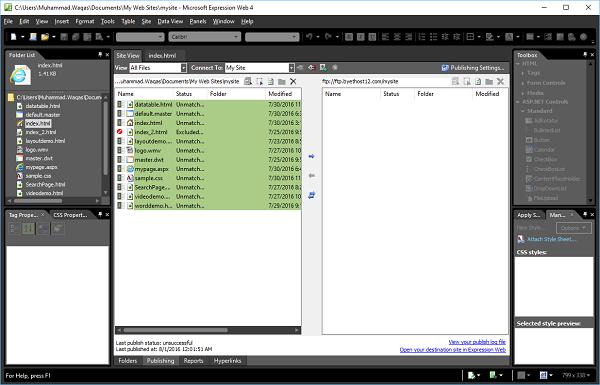
Task: Switch to the index.html tab
Action: pyautogui.click(x=162, y=55)
